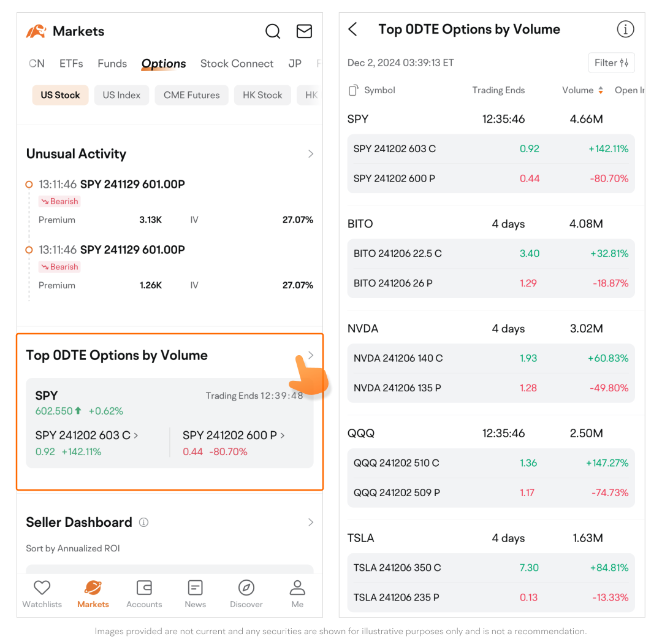Screen dimensions: 662x644
Task: Open the News icon in bottom bar
Action: coord(195,588)
